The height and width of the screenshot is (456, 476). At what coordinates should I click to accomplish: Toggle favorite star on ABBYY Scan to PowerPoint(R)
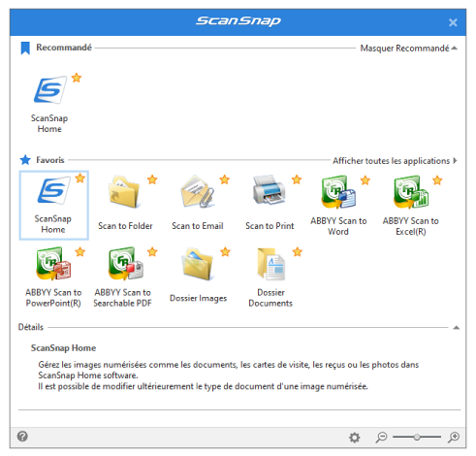point(80,251)
